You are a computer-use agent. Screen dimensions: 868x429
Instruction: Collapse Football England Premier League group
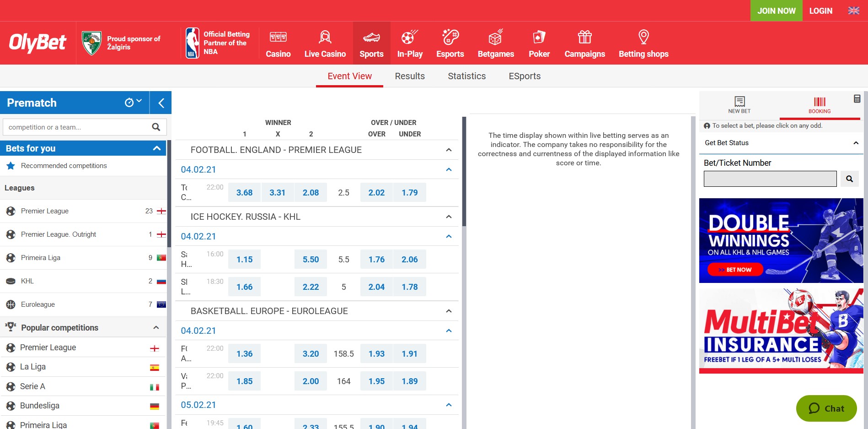point(449,150)
